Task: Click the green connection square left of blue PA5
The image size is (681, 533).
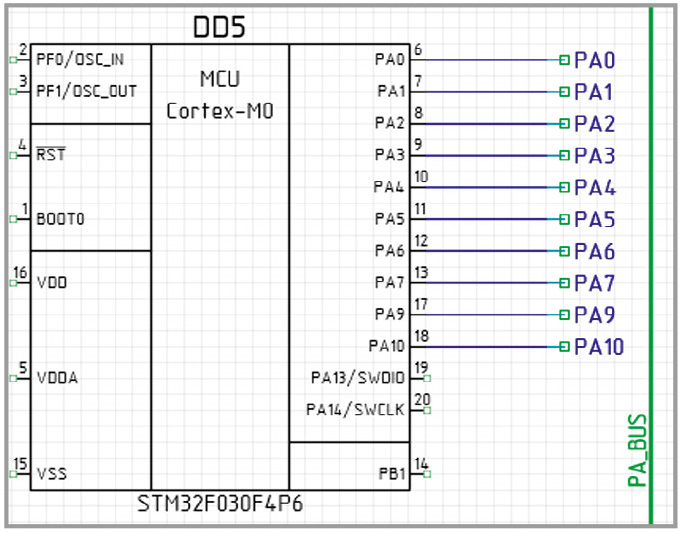Action: coord(564,219)
